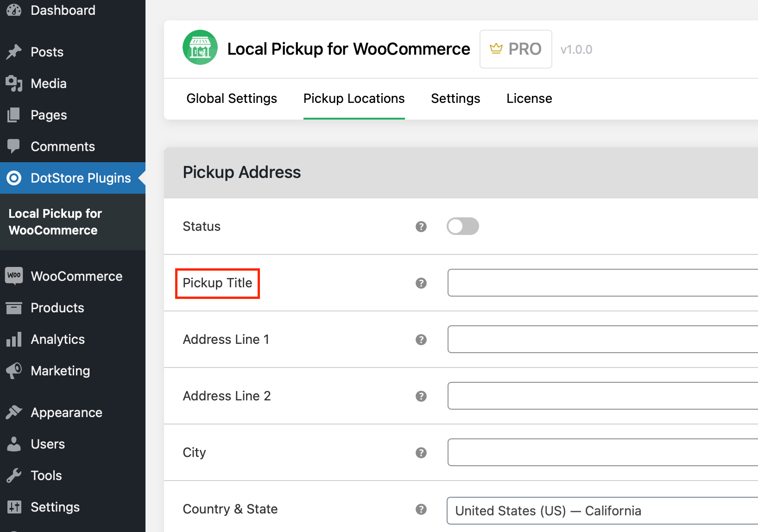This screenshot has height=532, width=758.
Task: Click the Comments speech bubble icon
Action: (x=14, y=146)
